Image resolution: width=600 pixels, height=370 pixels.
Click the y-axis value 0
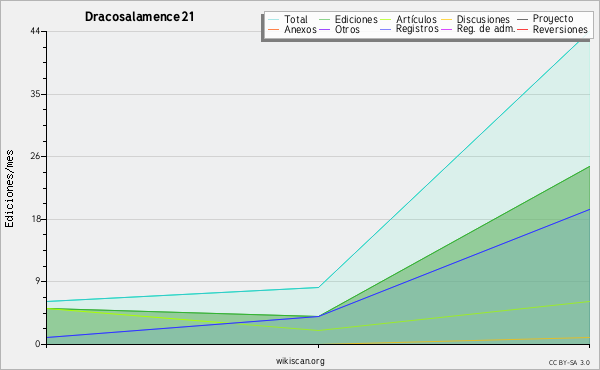pyautogui.click(x=38, y=344)
